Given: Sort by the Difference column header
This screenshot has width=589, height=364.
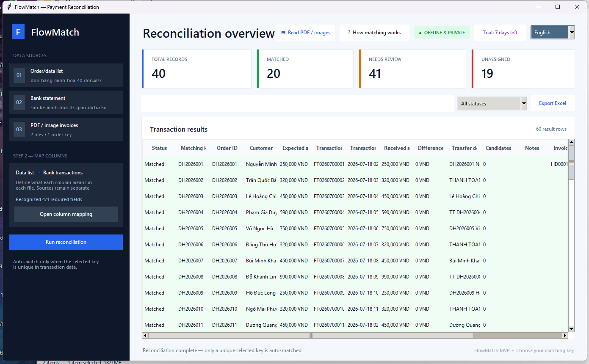Looking at the screenshot, I should [431, 148].
